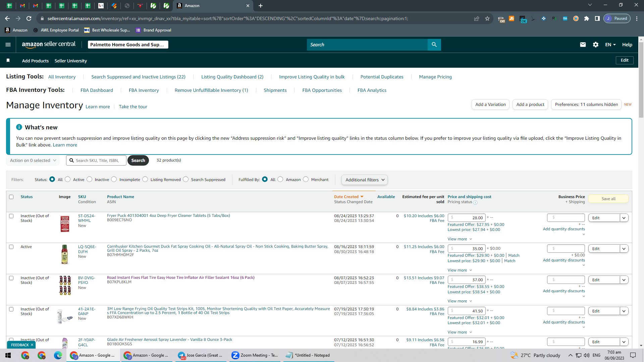Open a new browser tab

coord(261,6)
